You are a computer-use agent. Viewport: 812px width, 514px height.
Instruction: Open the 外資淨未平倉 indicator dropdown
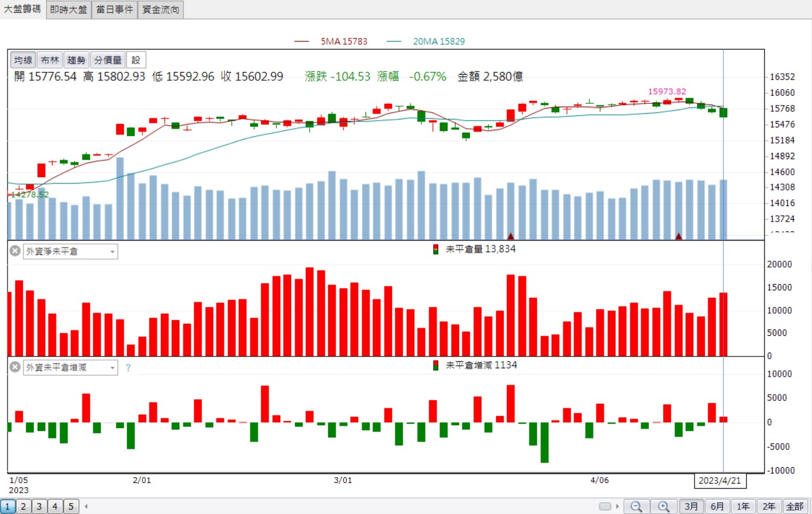pos(70,252)
